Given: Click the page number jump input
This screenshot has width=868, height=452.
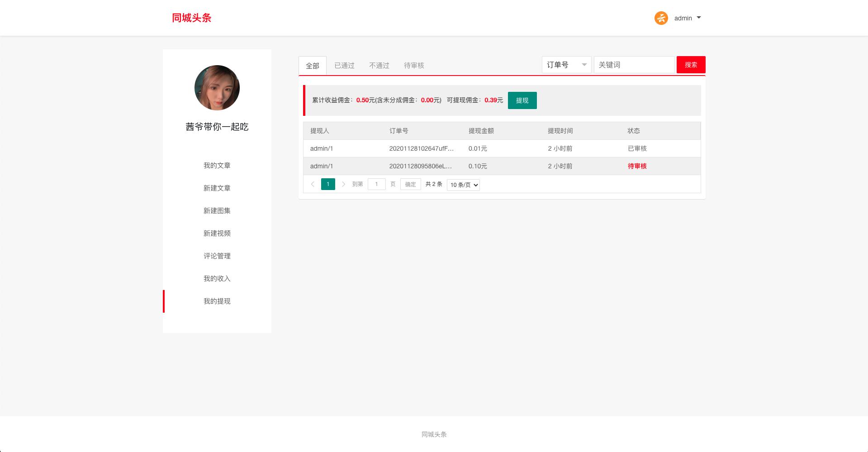Looking at the screenshot, I should click(376, 184).
